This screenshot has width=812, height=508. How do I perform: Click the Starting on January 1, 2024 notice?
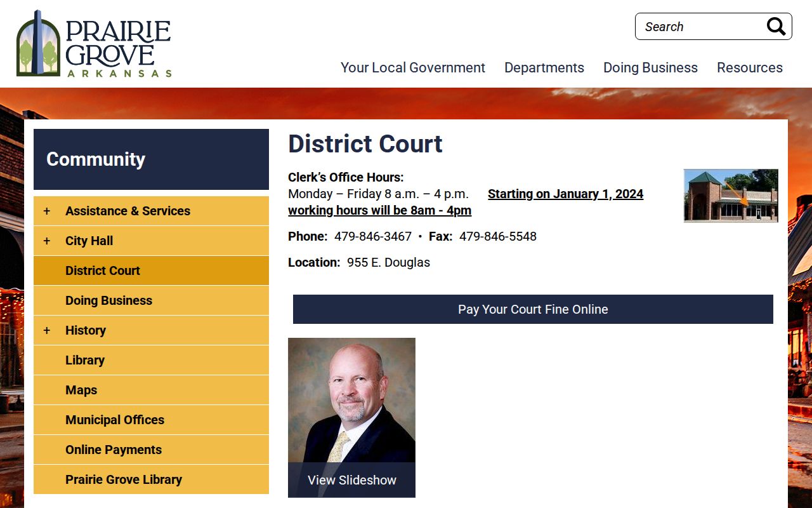pos(565,194)
